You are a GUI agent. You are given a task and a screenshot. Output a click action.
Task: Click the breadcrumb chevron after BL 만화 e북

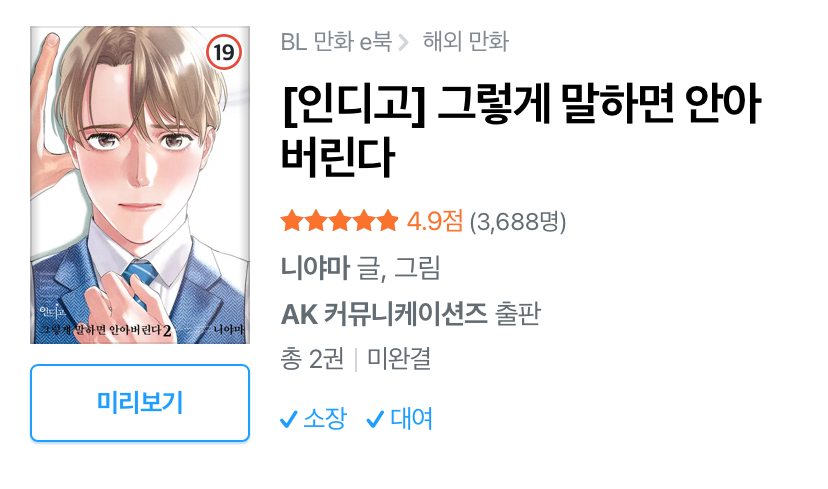403,42
